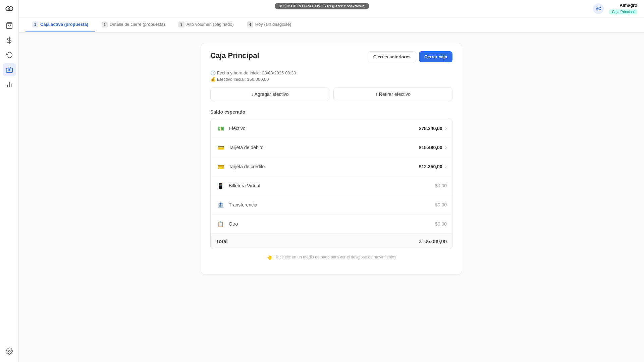This screenshot has height=362, width=644.
Task: Click the $12.350,00 amount
Action: (x=430, y=167)
